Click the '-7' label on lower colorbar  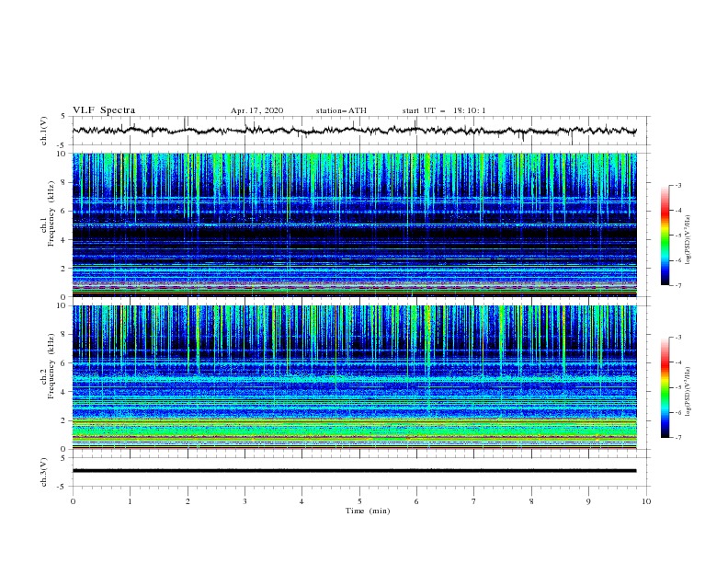(x=677, y=438)
